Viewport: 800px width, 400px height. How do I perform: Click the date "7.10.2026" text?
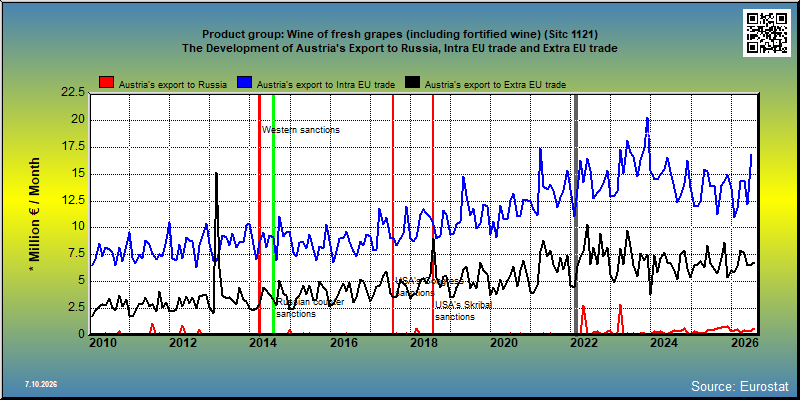[x=41, y=384]
